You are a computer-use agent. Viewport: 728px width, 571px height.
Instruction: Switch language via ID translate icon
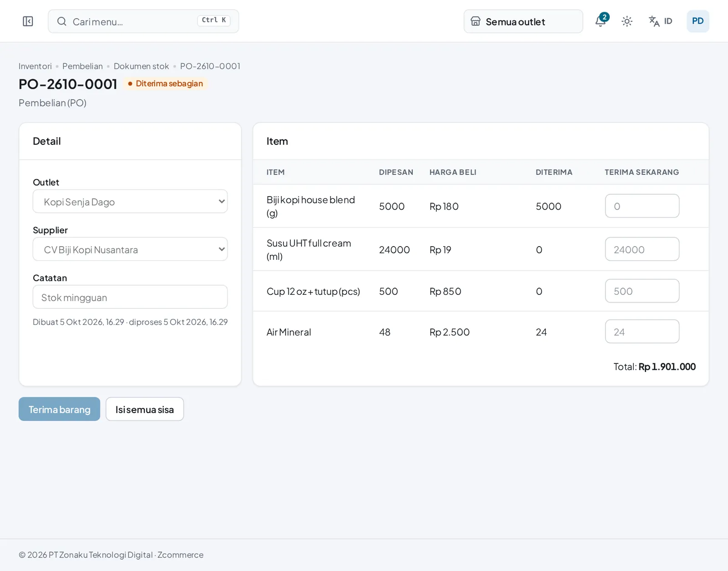[x=660, y=21]
